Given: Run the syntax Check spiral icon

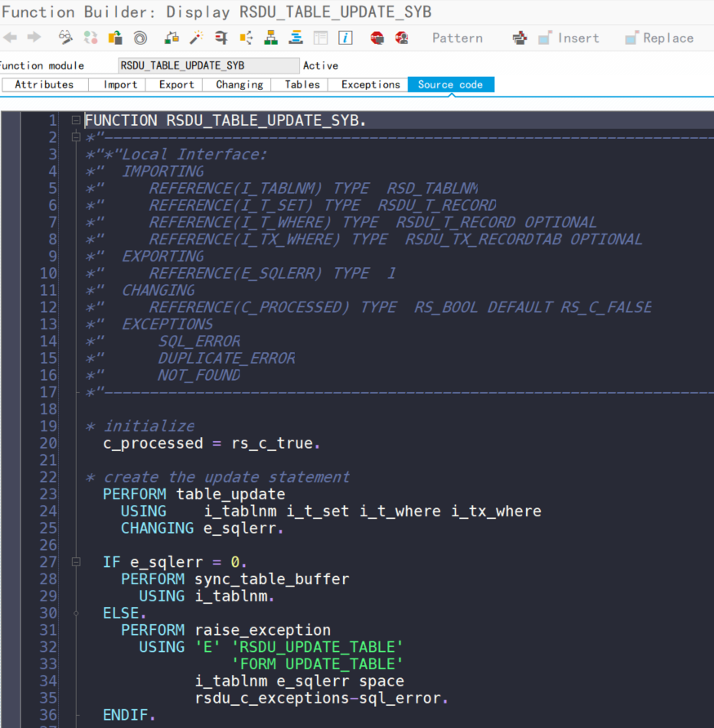Looking at the screenshot, I should (141, 38).
